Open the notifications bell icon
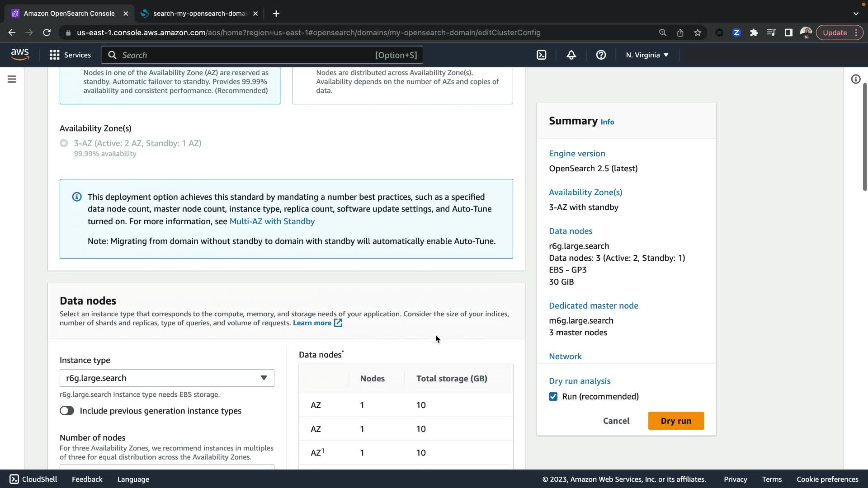 tap(571, 55)
